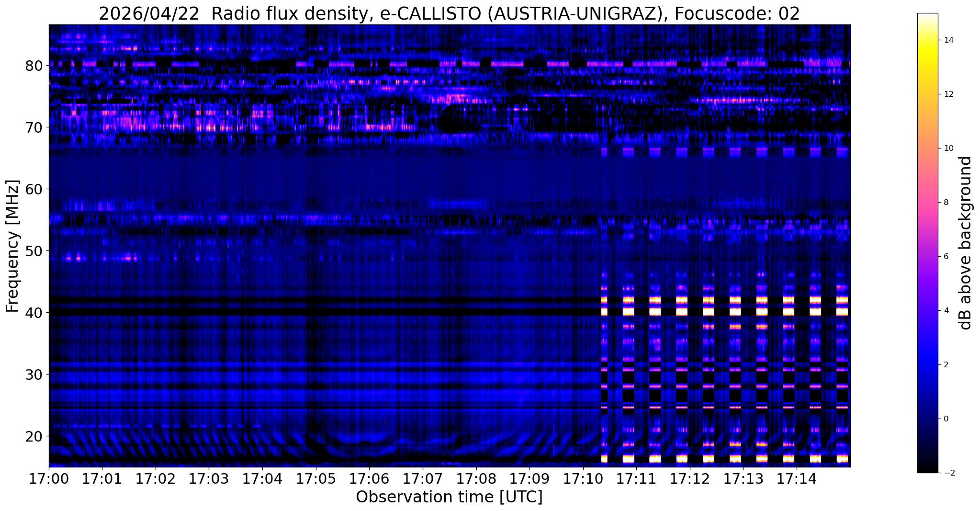Click the plot title mentioning e-CALLISTO
The image size is (980, 511).
(x=449, y=14)
